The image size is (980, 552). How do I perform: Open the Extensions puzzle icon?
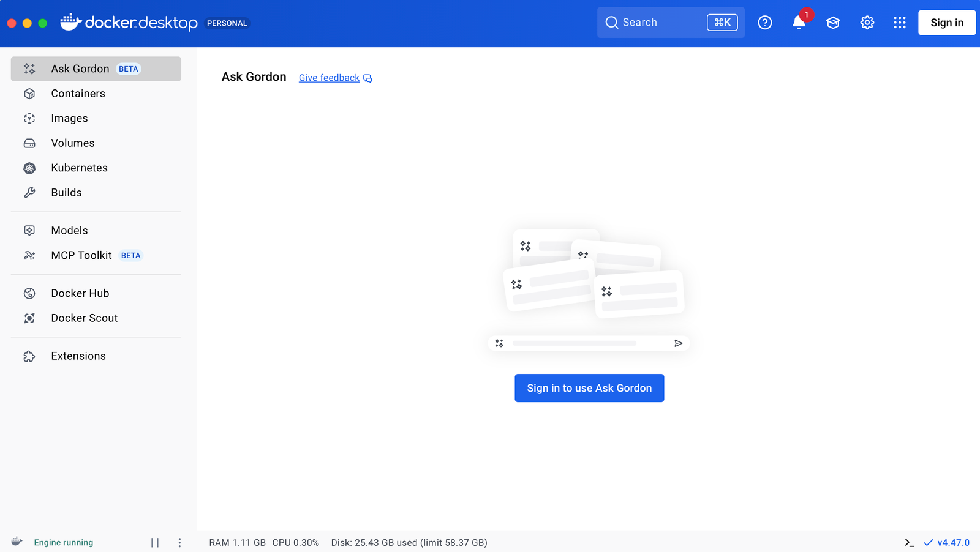click(x=29, y=356)
